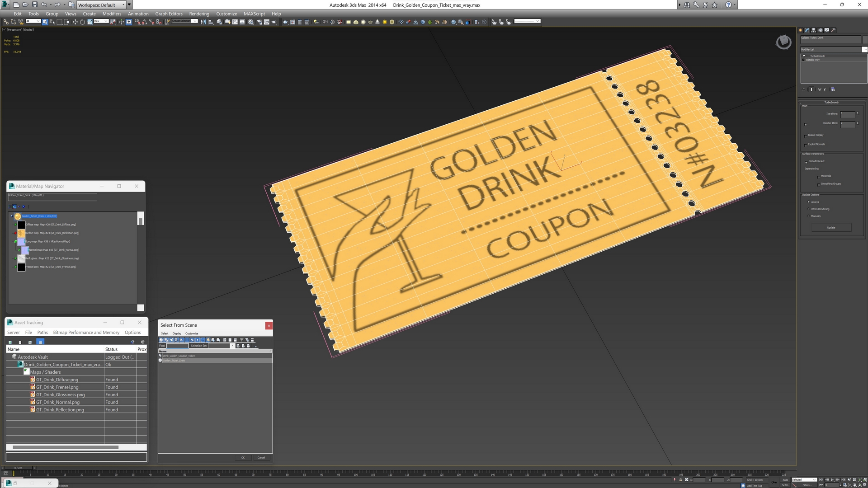This screenshot has height=488, width=868.
Task: Click Pin Stack icon below modifier list
Action: tap(804, 89)
